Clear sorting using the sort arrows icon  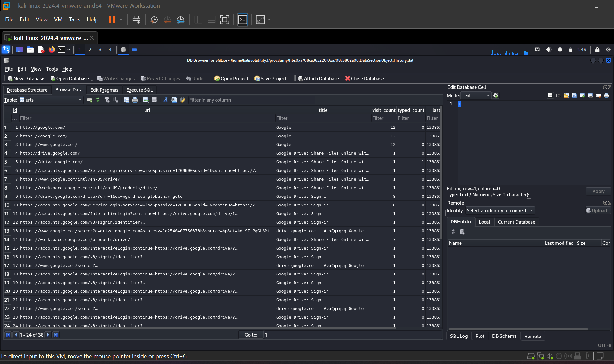tap(115, 100)
